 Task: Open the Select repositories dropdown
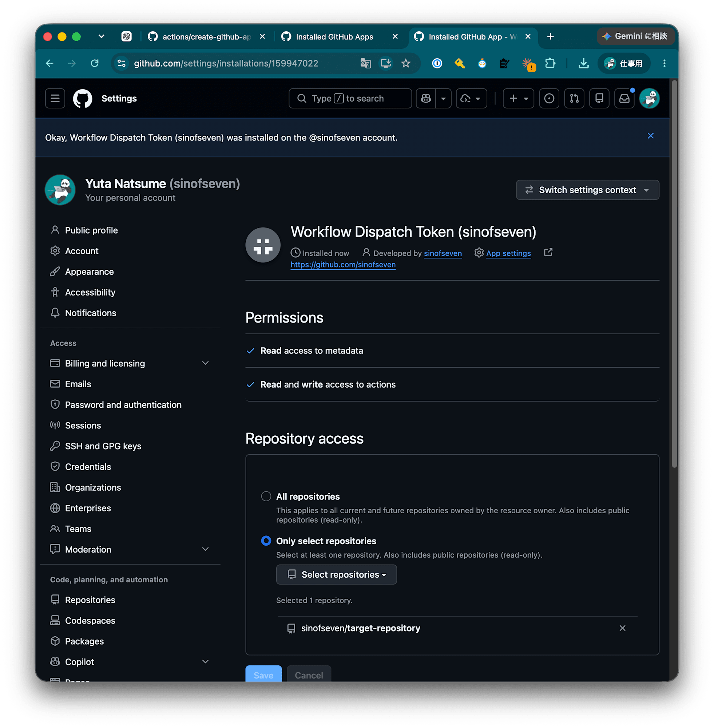(x=336, y=574)
